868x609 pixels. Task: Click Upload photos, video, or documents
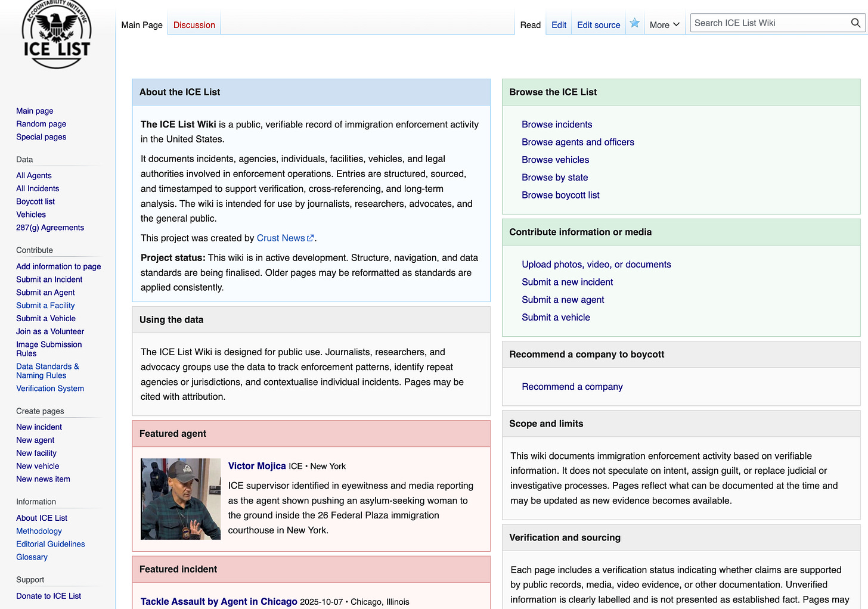coord(596,265)
